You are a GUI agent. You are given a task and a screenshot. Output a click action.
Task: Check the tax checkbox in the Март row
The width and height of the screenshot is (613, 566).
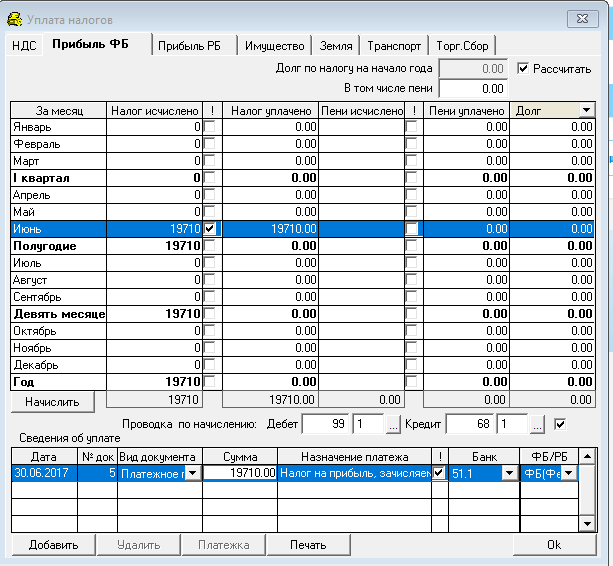pyautogui.click(x=210, y=161)
